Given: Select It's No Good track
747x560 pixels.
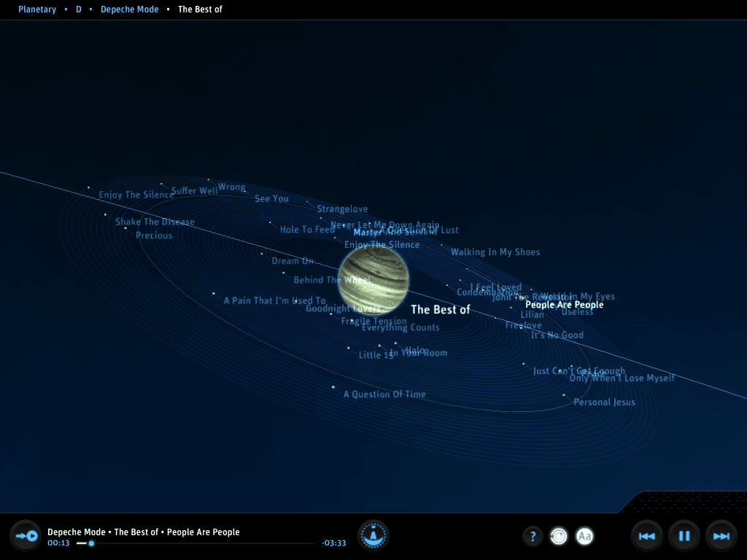Looking at the screenshot, I should click(557, 335).
